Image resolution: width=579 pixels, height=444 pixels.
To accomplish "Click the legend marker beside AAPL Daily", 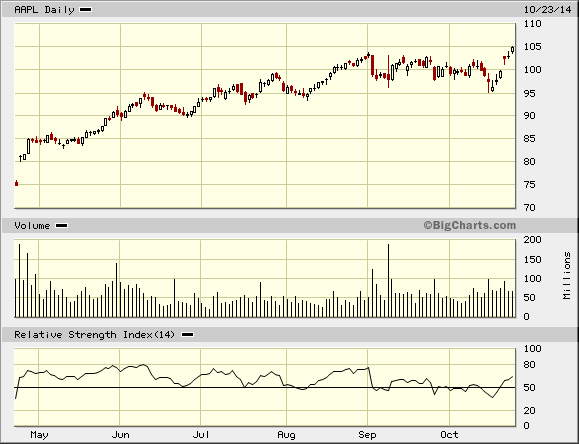I will tap(86, 10).
